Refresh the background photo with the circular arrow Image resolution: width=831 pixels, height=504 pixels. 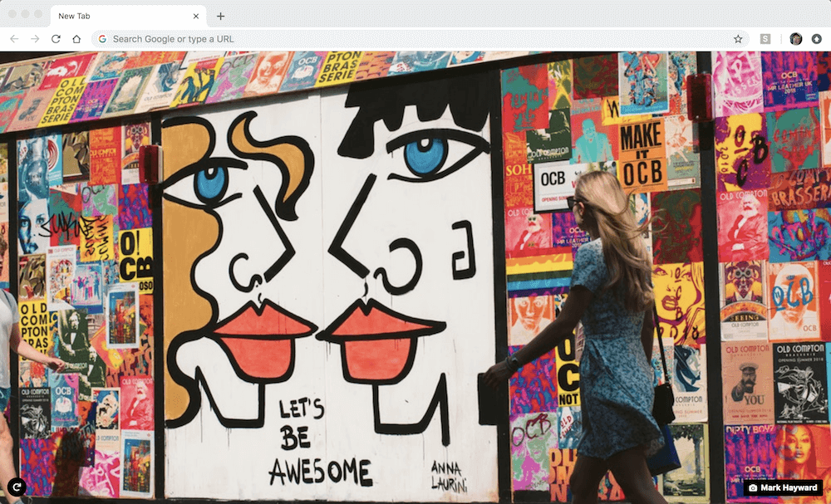tap(17, 487)
